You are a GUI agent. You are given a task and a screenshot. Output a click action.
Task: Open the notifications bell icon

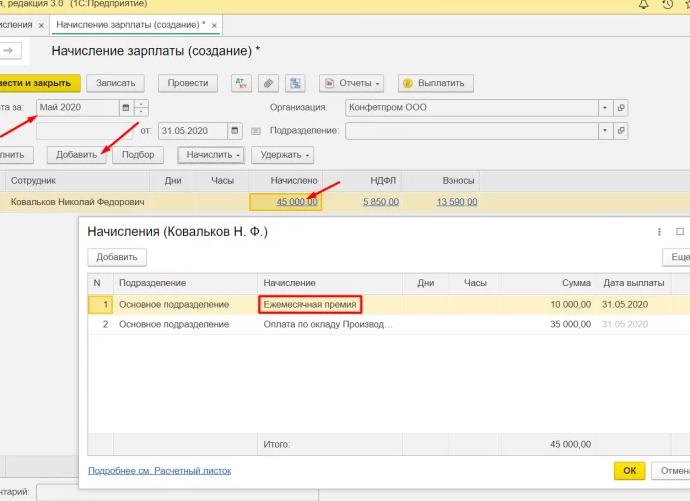pos(644,5)
